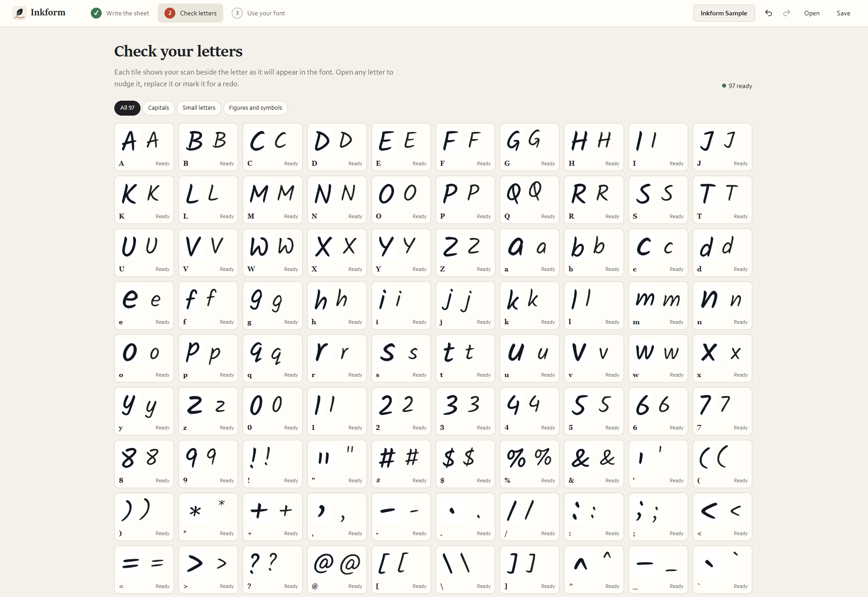Click the redo arrow icon
Viewport: 868px width, 597px height.
click(x=787, y=13)
